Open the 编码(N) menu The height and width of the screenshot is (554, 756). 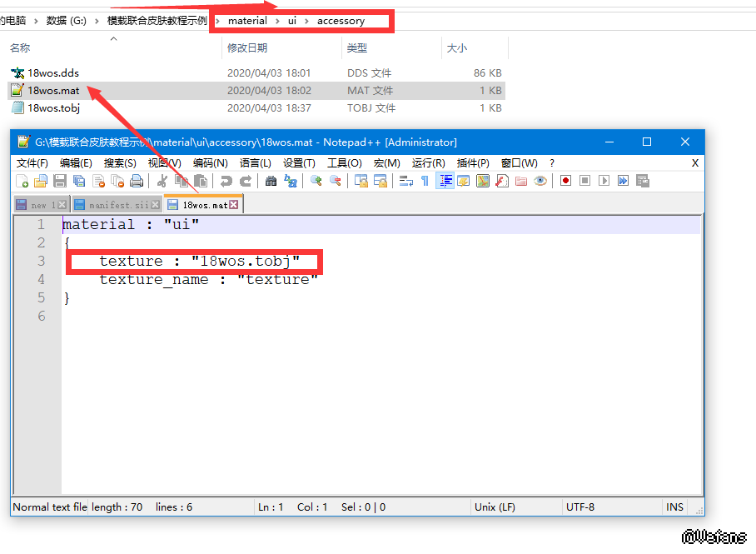pyautogui.click(x=210, y=163)
